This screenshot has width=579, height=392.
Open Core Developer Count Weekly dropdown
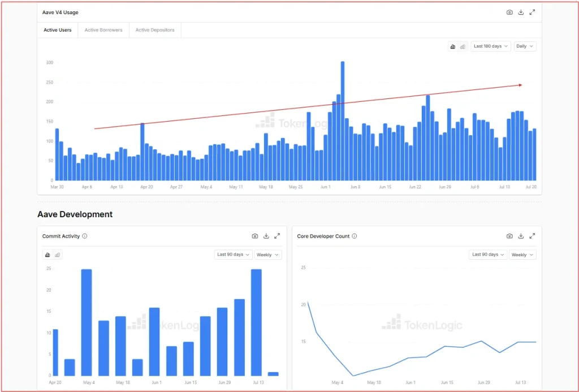(x=522, y=255)
